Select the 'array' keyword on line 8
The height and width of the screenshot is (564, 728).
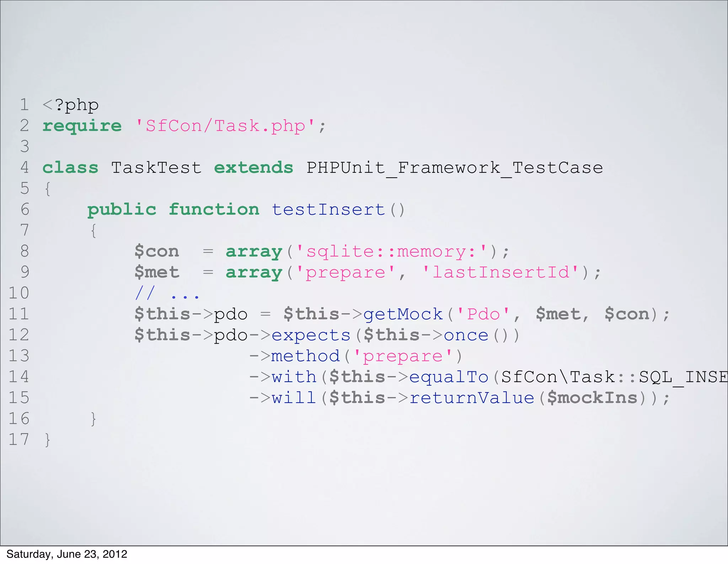click(x=254, y=252)
